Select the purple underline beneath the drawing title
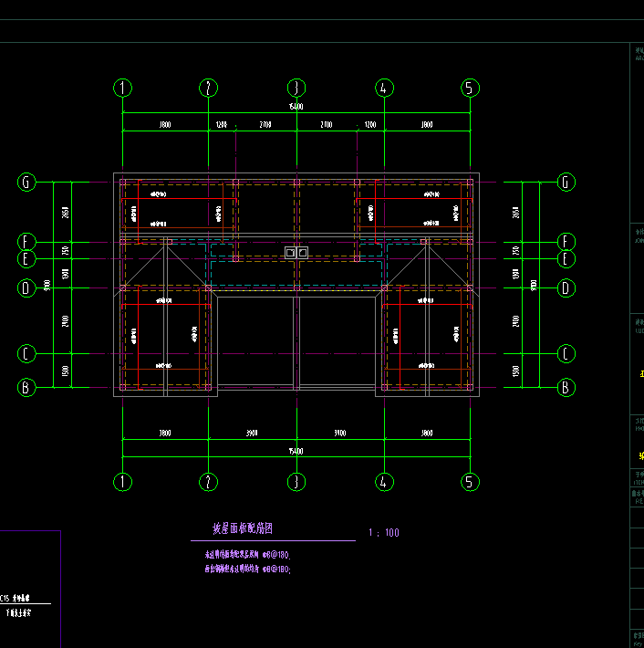Image resolution: width=644 pixels, height=648 pixels. pos(273,540)
